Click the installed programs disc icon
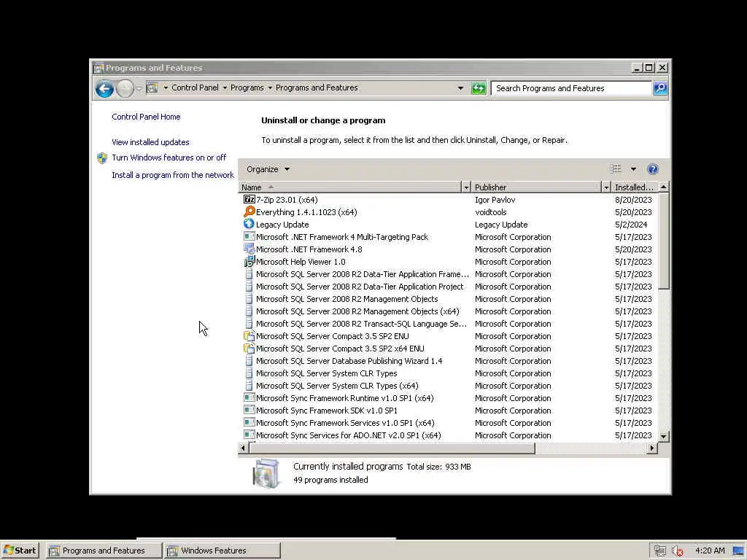This screenshot has width=747, height=560. [266, 473]
